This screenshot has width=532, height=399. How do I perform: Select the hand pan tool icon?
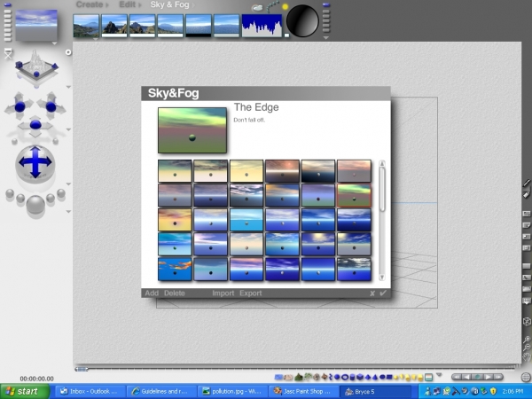[x=527, y=356]
